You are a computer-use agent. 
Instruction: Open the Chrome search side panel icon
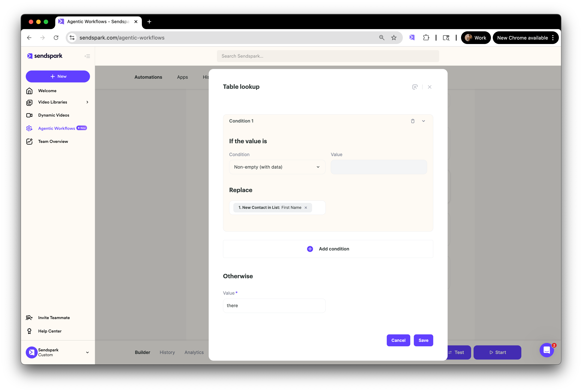446,37
